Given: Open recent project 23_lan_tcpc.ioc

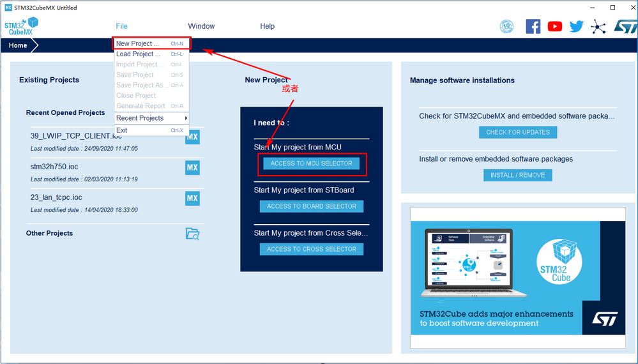Looking at the screenshot, I should [x=56, y=198].
